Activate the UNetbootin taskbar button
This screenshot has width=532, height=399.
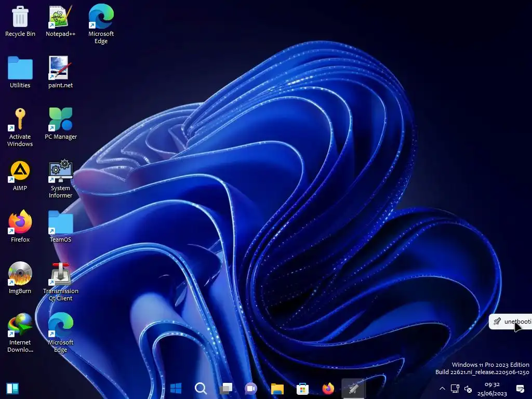(x=353, y=389)
